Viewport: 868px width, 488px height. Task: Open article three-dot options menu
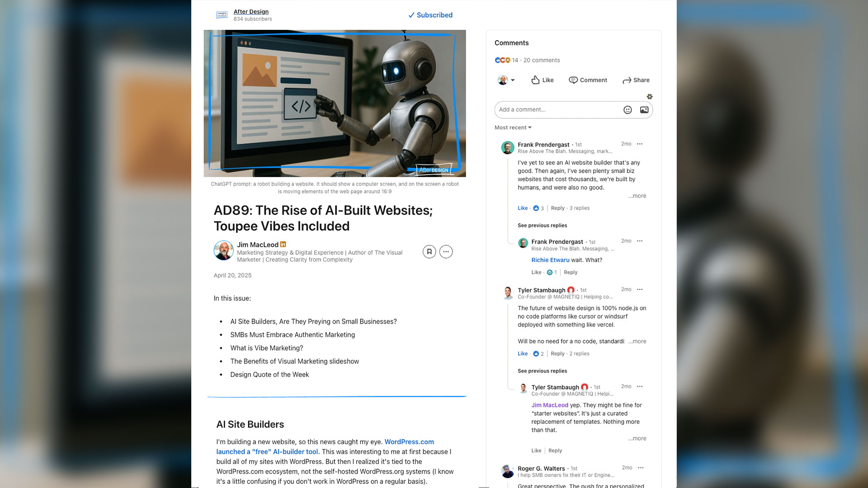(x=446, y=252)
